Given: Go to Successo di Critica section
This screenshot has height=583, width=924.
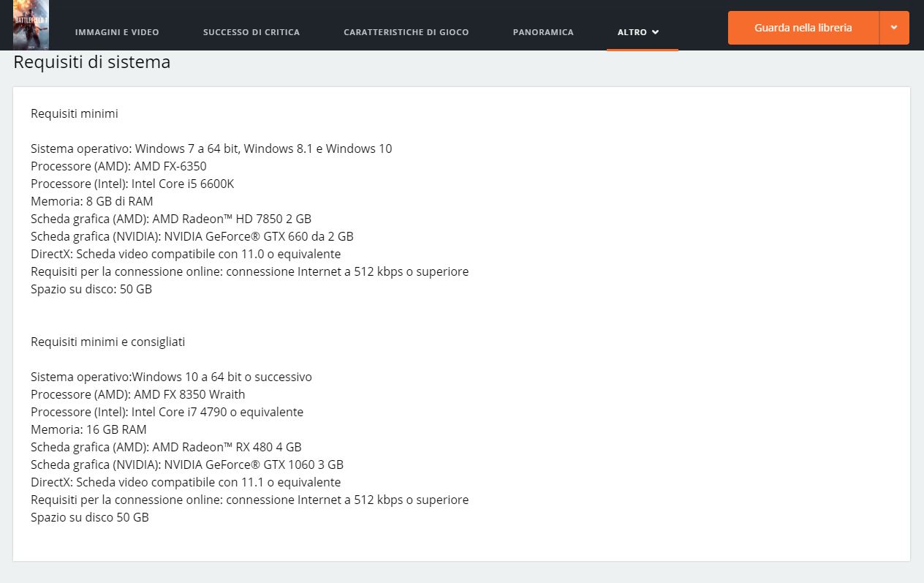Looking at the screenshot, I should 251,32.
